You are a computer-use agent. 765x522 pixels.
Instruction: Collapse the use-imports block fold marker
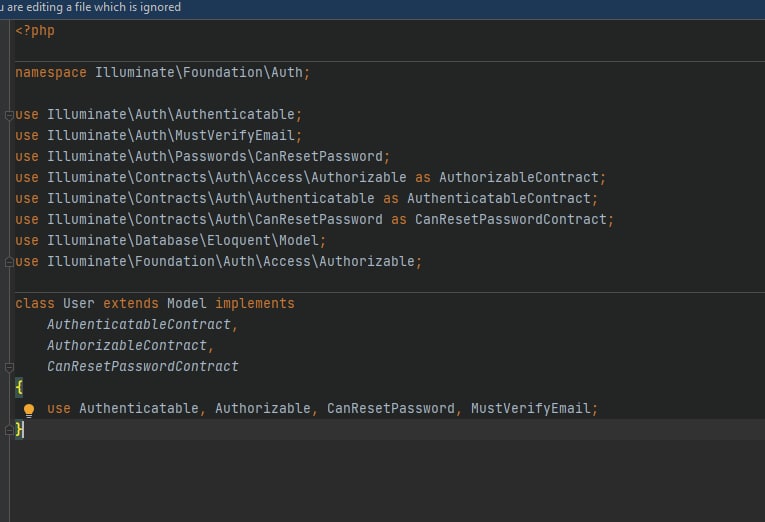[9, 115]
